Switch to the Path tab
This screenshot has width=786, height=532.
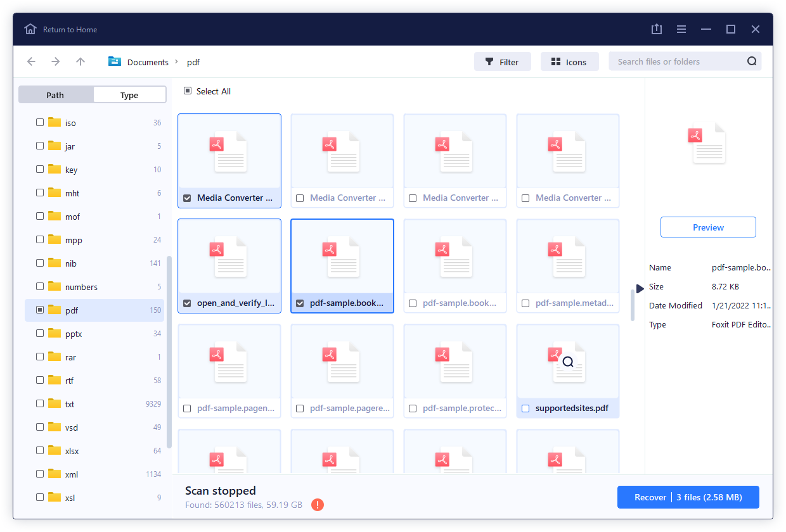coord(56,95)
